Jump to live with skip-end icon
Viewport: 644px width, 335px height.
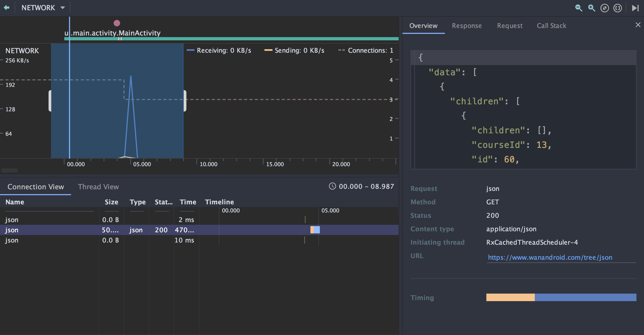[635, 8]
